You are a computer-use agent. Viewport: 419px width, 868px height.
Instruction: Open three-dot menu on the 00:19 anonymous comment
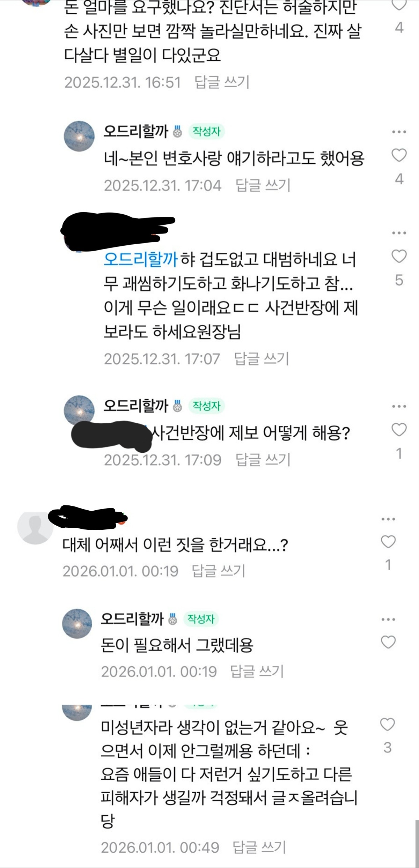tap(388, 519)
